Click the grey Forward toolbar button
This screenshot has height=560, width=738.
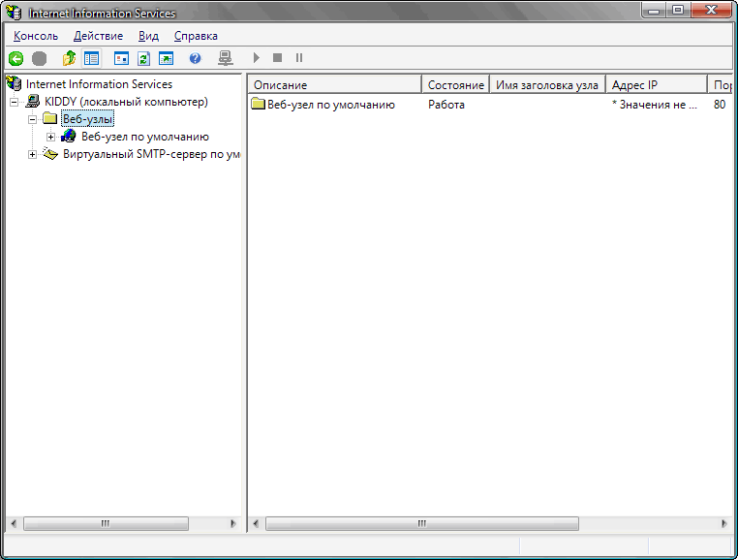coord(39,58)
